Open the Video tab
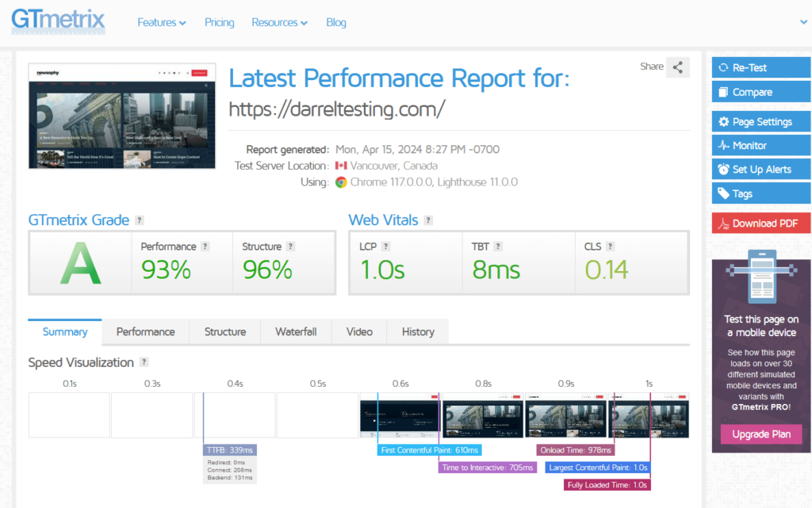Viewport: 812px width, 508px height. click(359, 331)
